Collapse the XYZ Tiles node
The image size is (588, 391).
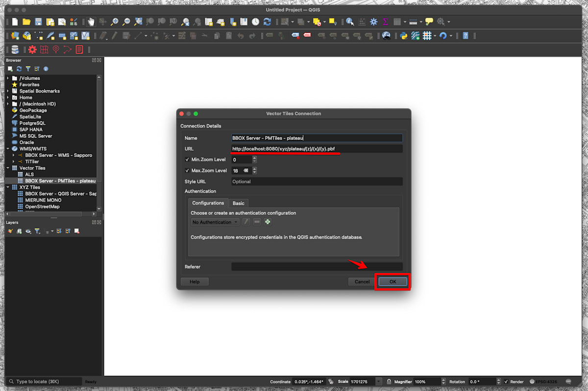8,187
